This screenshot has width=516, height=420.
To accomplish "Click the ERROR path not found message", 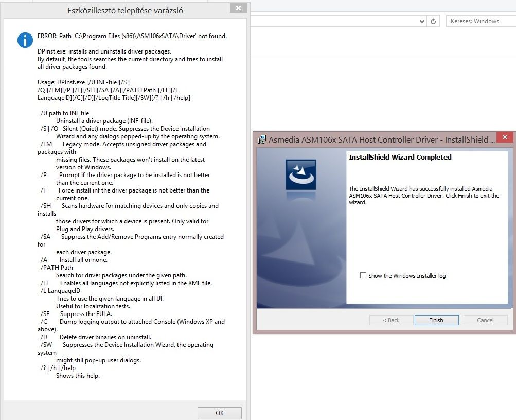I will coord(132,36).
